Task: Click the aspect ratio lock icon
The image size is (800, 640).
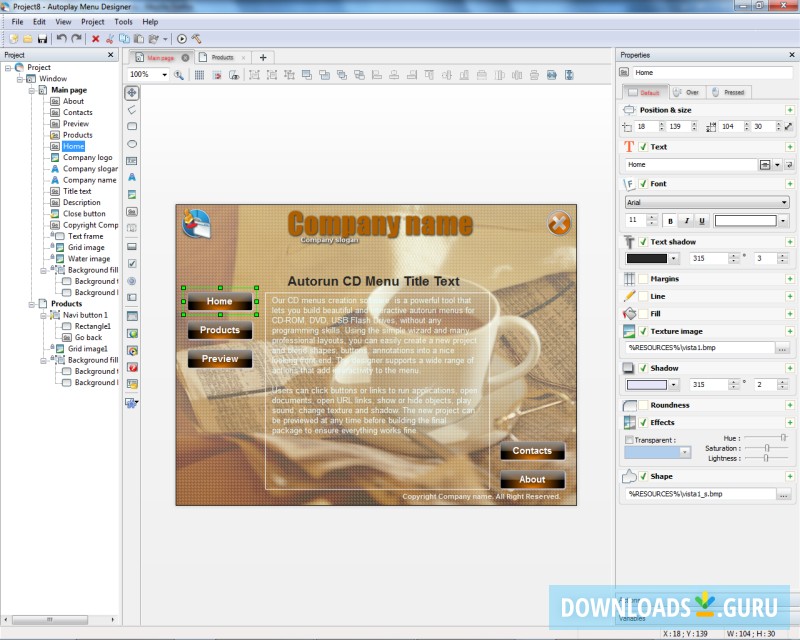Action: pos(788,127)
